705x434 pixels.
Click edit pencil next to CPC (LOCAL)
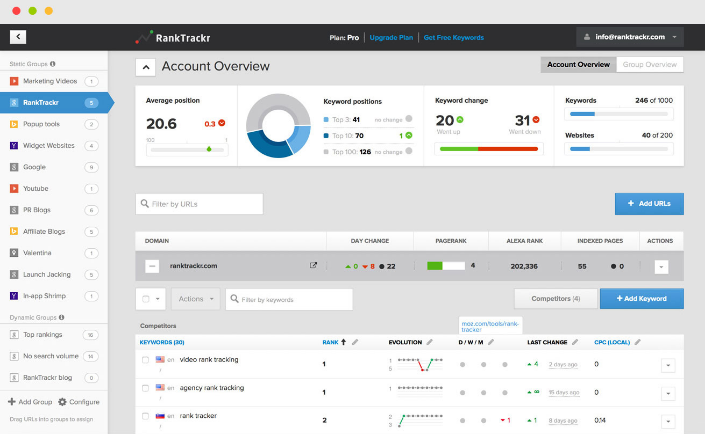coord(638,342)
